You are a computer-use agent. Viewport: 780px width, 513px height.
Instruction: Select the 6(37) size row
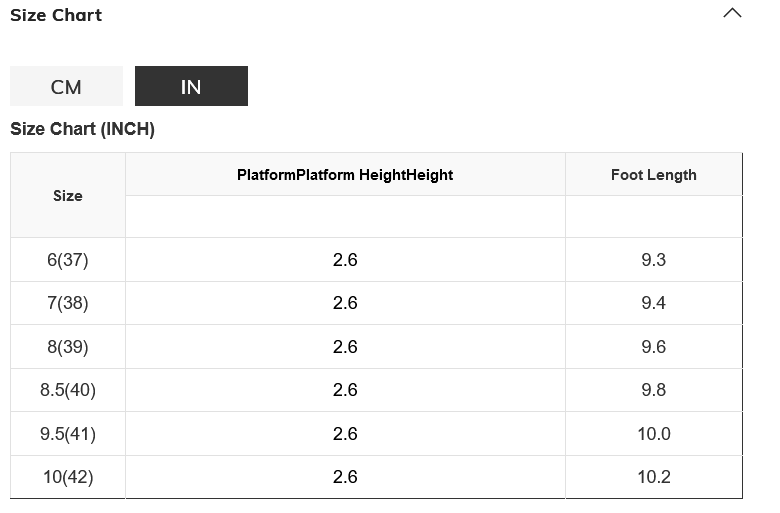click(68, 260)
